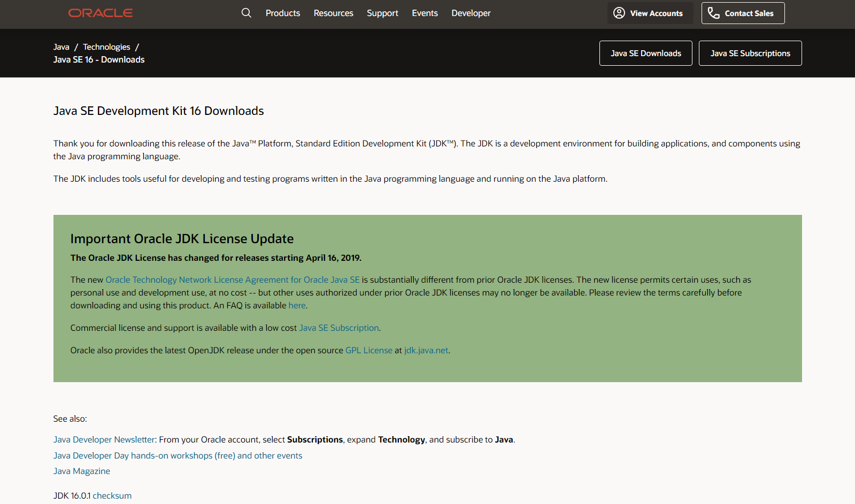Click the View Accounts label
The height and width of the screenshot is (504, 855).
pos(657,13)
